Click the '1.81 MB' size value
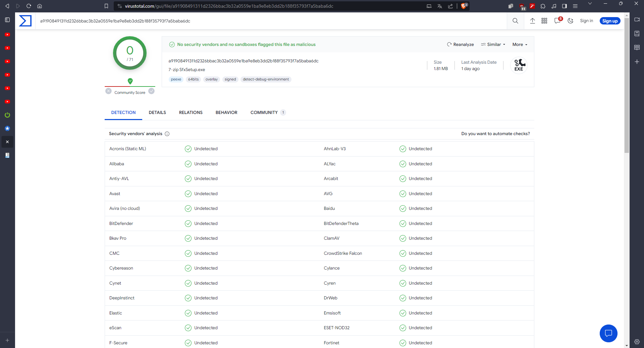 pyautogui.click(x=441, y=69)
